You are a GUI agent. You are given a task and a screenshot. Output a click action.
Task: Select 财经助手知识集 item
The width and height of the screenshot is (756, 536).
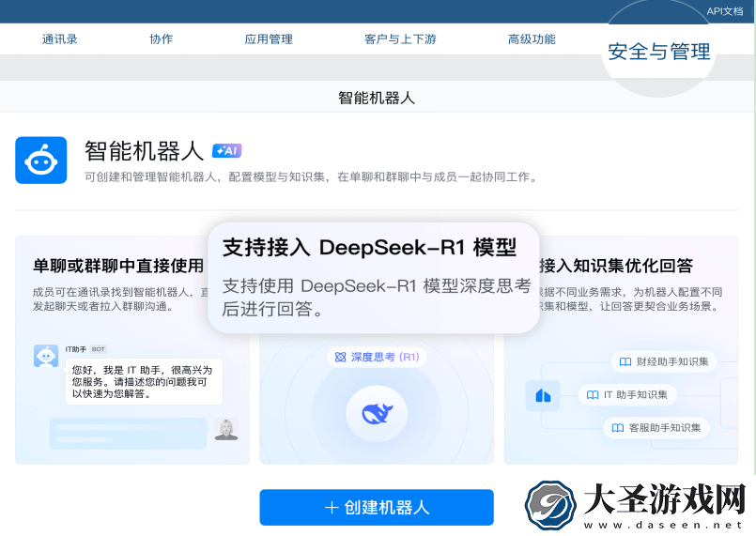click(x=664, y=361)
